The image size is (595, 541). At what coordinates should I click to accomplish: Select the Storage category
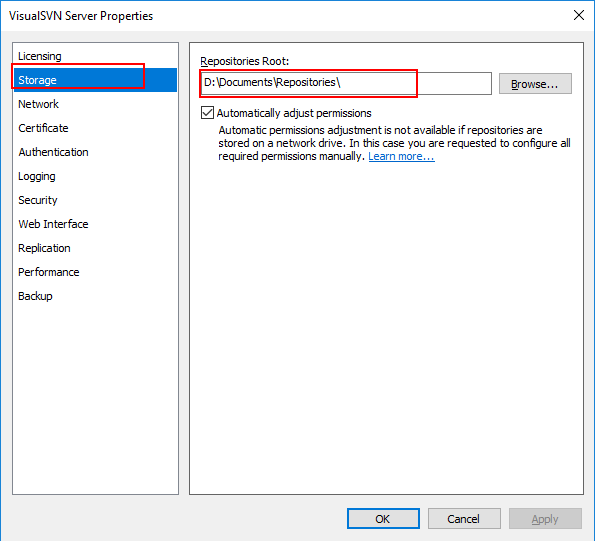(95, 80)
